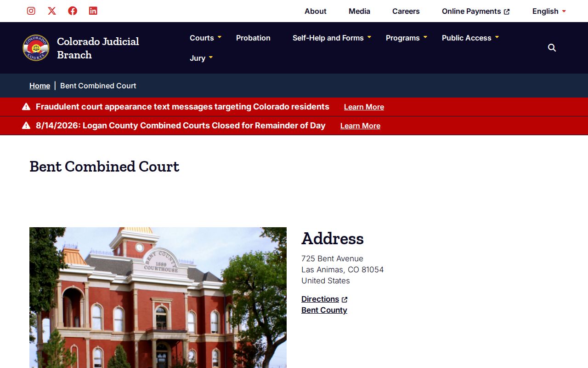The height and width of the screenshot is (368, 588).
Task: Open the X (Twitter) social icon
Action: tap(52, 11)
